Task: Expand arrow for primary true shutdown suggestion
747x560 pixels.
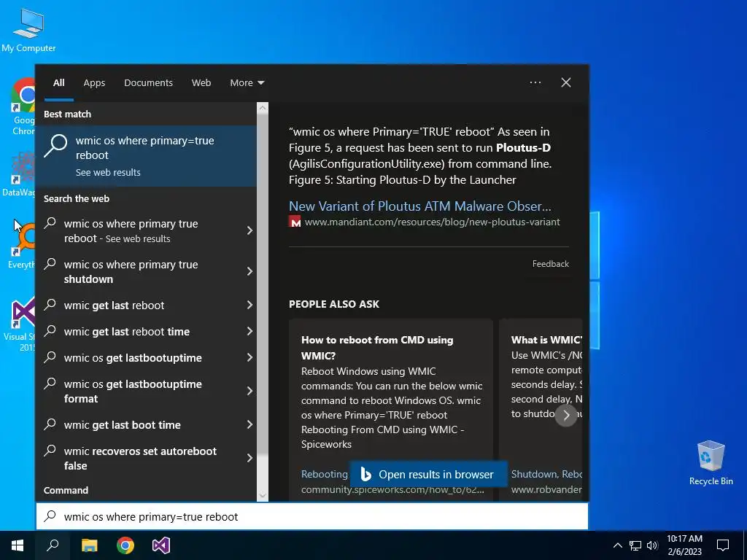Action: click(249, 271)
